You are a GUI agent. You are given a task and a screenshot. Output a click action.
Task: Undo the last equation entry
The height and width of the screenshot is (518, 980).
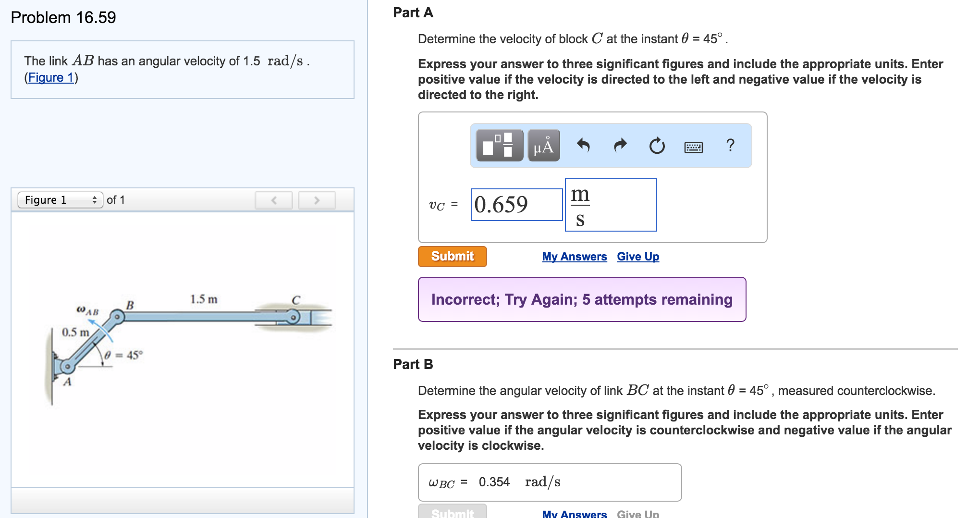(x=584, y=146)
